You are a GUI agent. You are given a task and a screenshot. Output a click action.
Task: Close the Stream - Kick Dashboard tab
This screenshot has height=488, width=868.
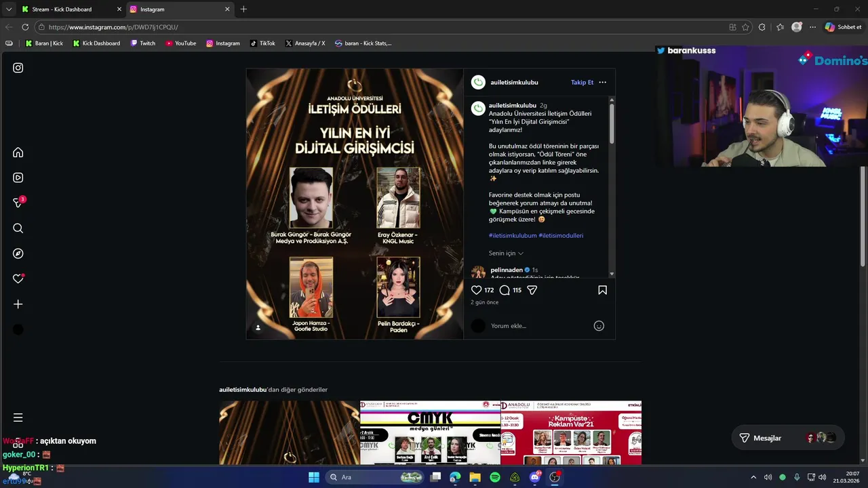(119, 9)
